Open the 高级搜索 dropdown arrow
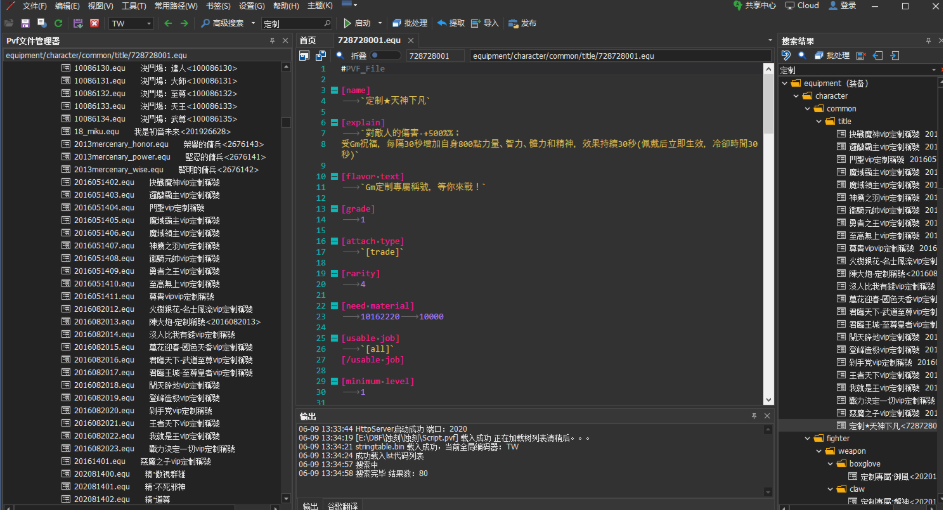The height and width of the screenshot is (510, 943). tap(253, 23)
